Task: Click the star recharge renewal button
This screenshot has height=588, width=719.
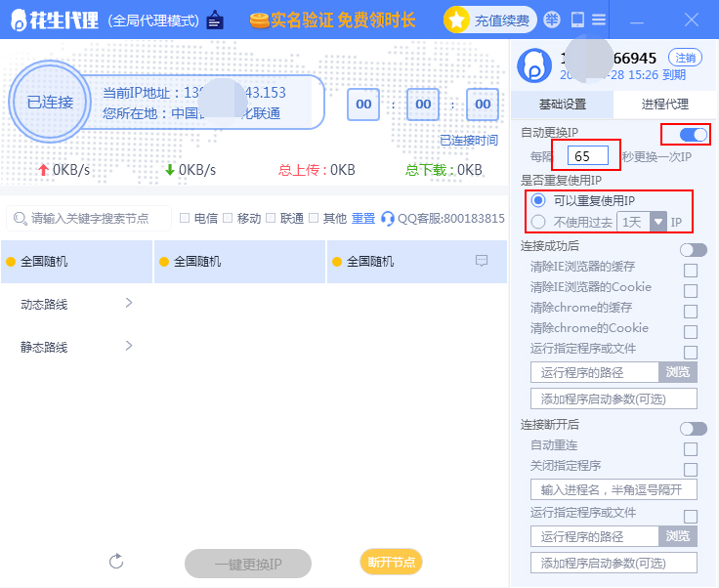Action: (x=489, y=20)
